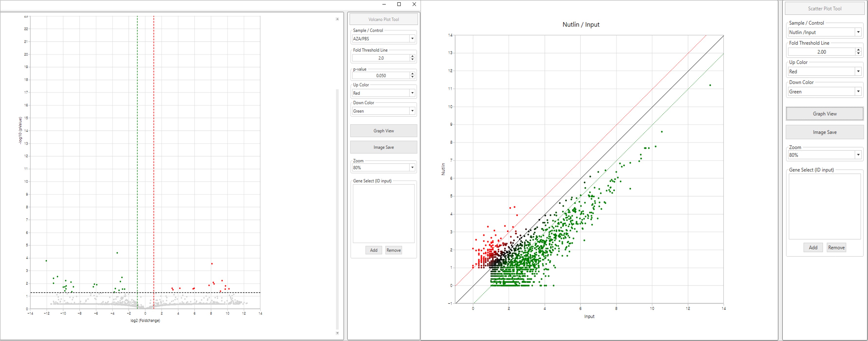Click scatter tool Graph View button
This screenshot has width=868, height=341.
pyautogui.click(x=824, y=114)
